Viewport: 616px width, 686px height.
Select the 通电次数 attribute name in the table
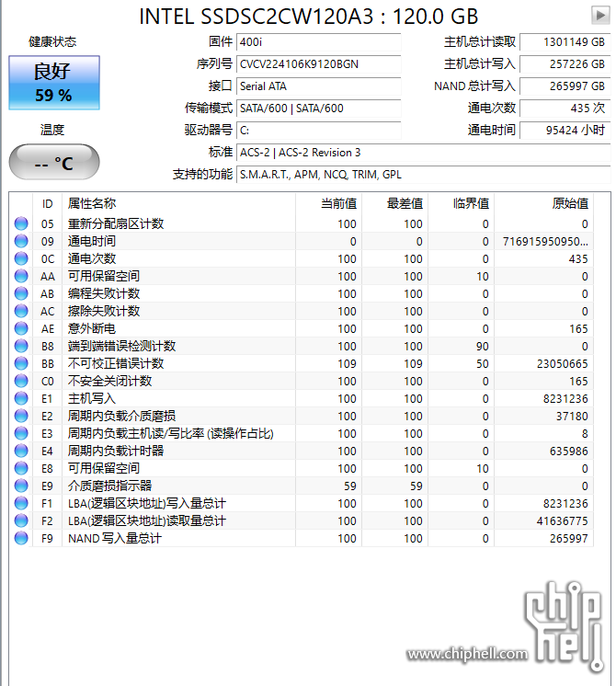(x=91, y=258)
